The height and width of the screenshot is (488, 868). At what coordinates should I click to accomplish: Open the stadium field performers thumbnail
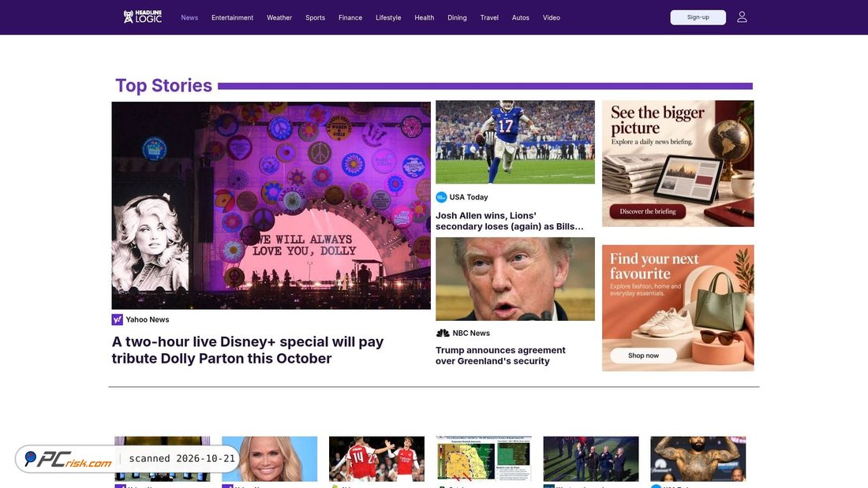[591, 459]
